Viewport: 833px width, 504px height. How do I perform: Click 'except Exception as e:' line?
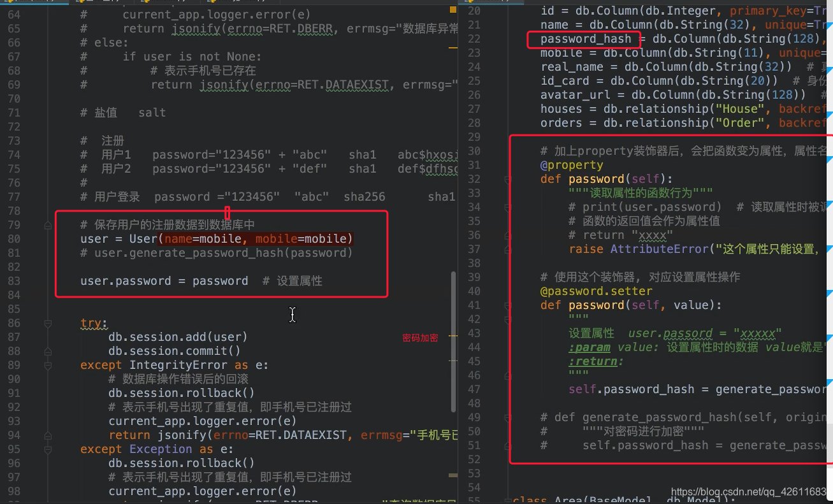(x=157, y=449)
